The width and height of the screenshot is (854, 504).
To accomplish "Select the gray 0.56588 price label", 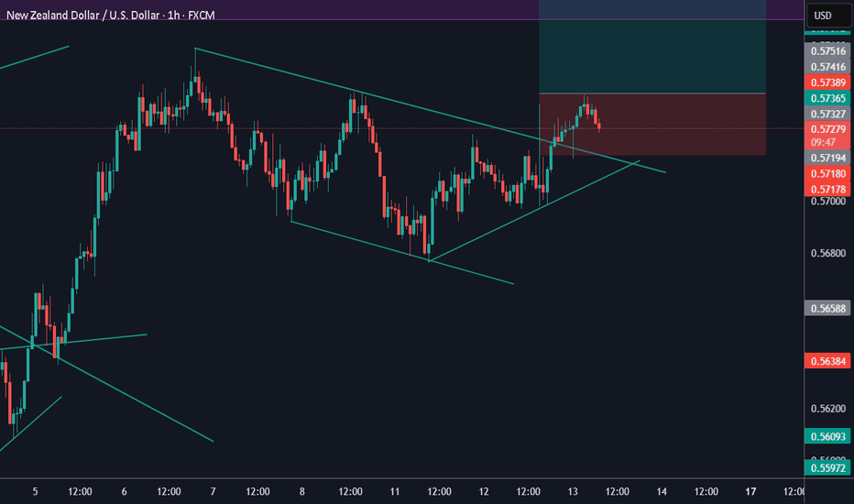I will (x=827, y=309).
